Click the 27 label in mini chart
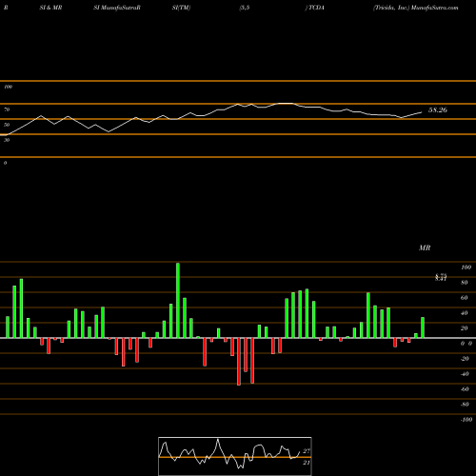 307,451
